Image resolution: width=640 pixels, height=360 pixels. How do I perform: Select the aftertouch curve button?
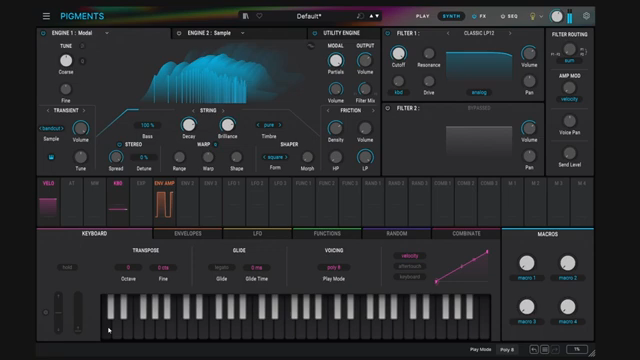pyautogui.click(x=409, y=266)
